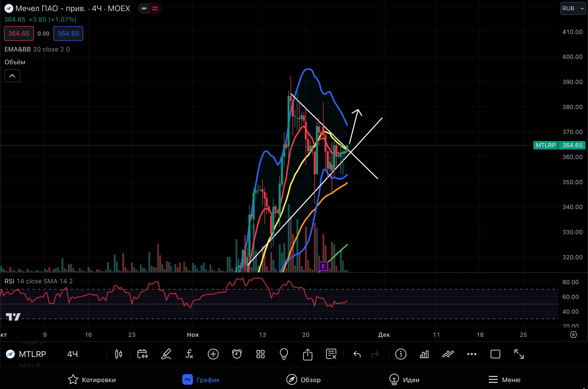Click the earnings E marker on chart
588x389 pixels.
(323, 266)
